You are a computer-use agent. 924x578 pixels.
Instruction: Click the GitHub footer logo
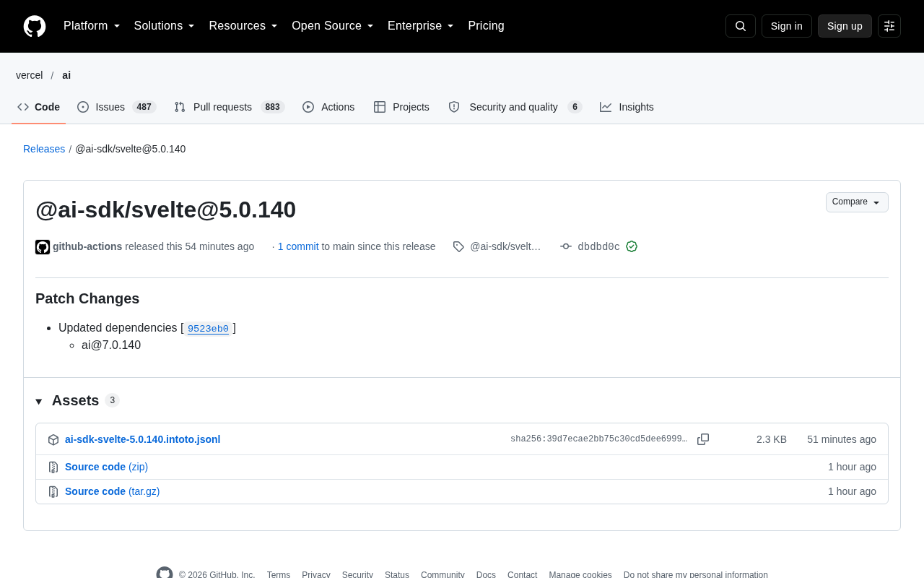click(x=165, y=574)
